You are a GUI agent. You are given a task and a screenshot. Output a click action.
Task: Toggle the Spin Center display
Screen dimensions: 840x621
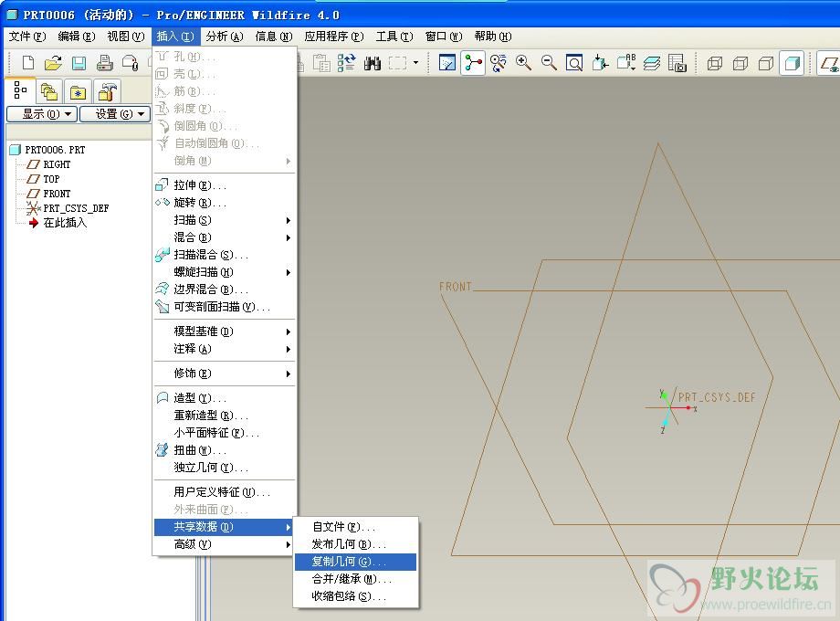473,63
